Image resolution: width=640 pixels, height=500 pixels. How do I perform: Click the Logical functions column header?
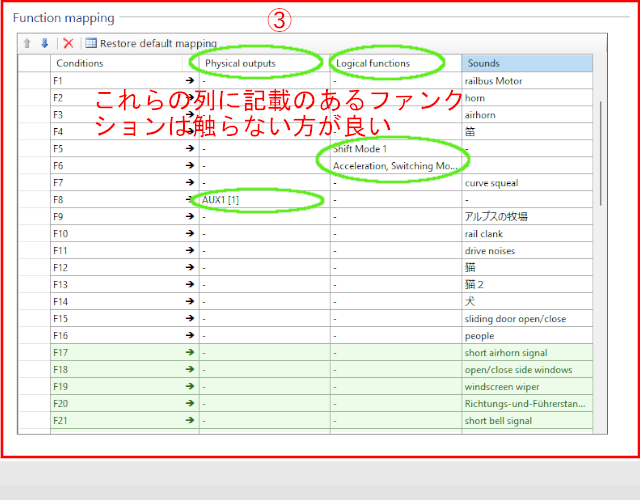point(394,63)
